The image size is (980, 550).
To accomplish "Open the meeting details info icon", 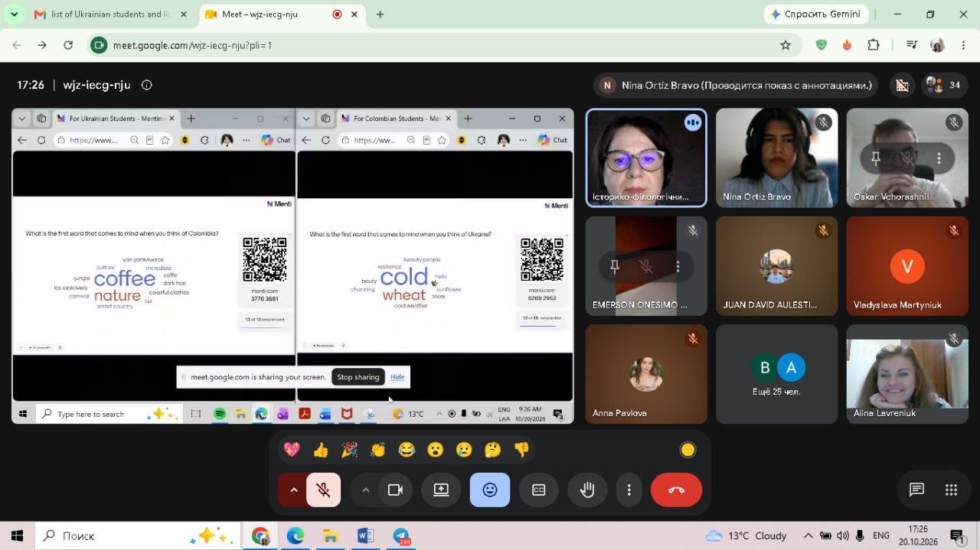I will point(147,85).
